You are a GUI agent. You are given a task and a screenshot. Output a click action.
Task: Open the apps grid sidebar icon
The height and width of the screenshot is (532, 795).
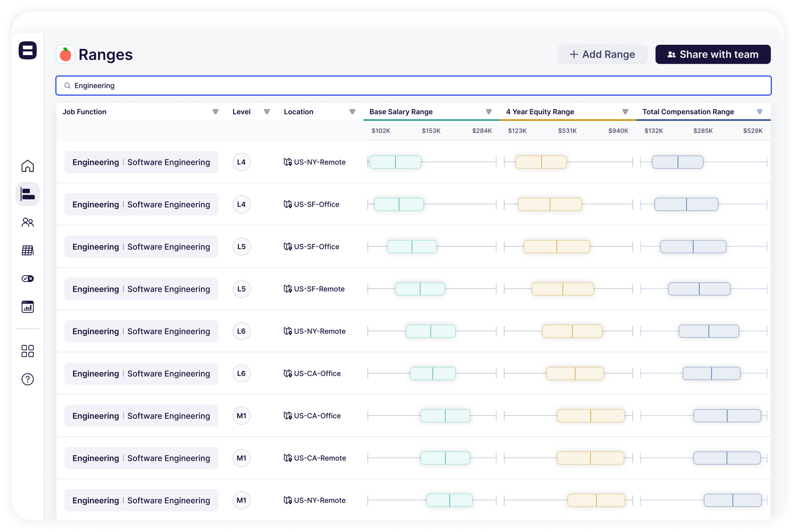(x=28, y=351)
